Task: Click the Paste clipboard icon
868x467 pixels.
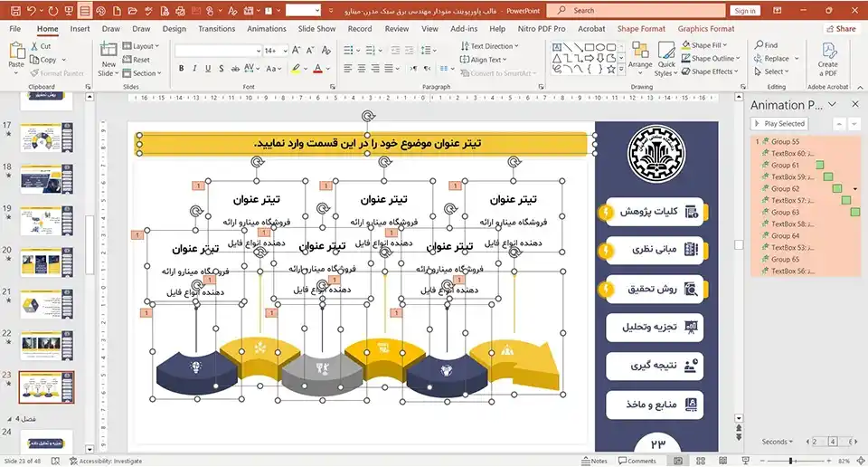Action: tap(16, 51)
